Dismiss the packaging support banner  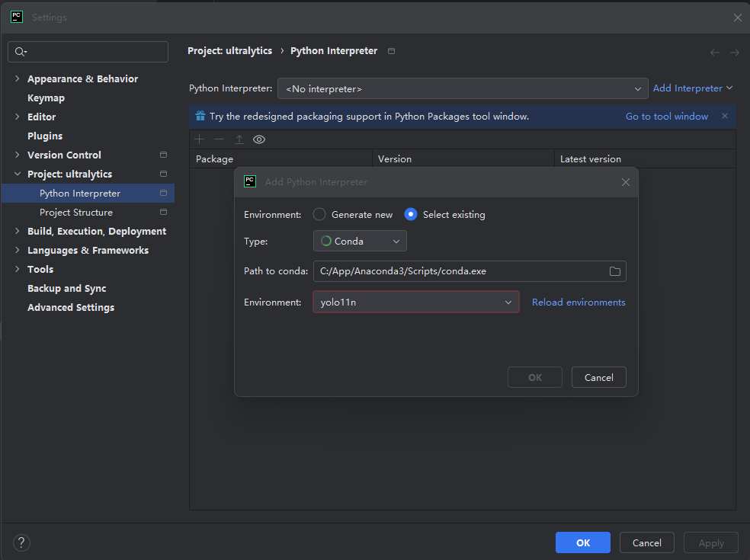point(724,117)
